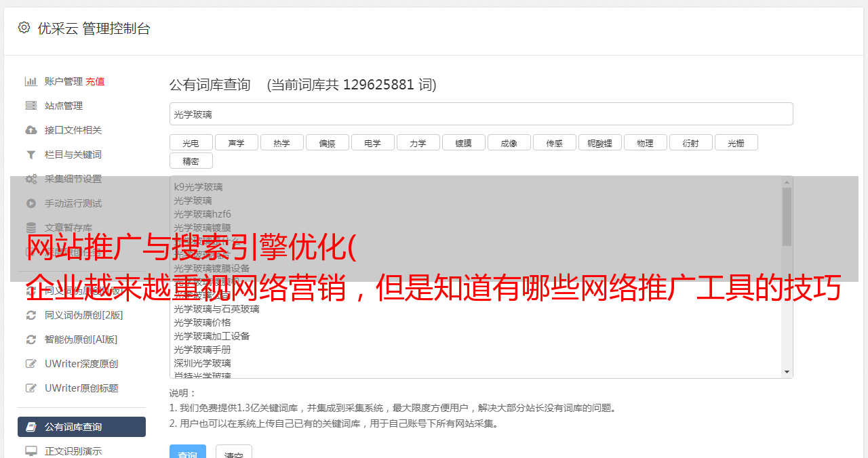This screenshot has width=868, height=458.
Task: Click the results list scrollbar down arrow
Action: 787,372
